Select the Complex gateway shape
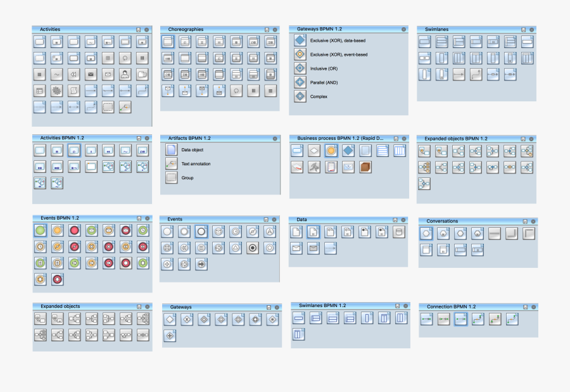Viewport: 570px width, 392px height. click(x=299, y=96)
